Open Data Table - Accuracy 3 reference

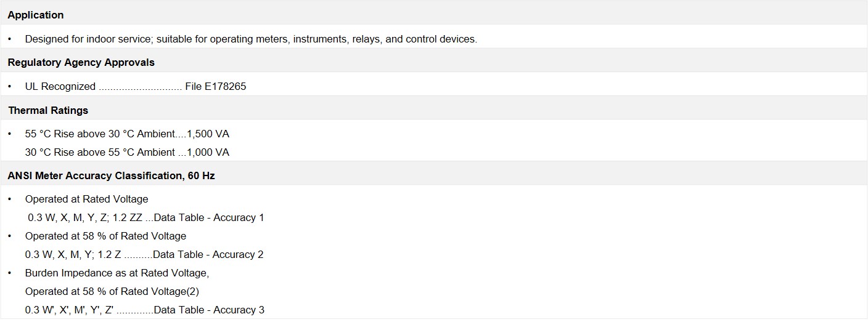point(209,310)
